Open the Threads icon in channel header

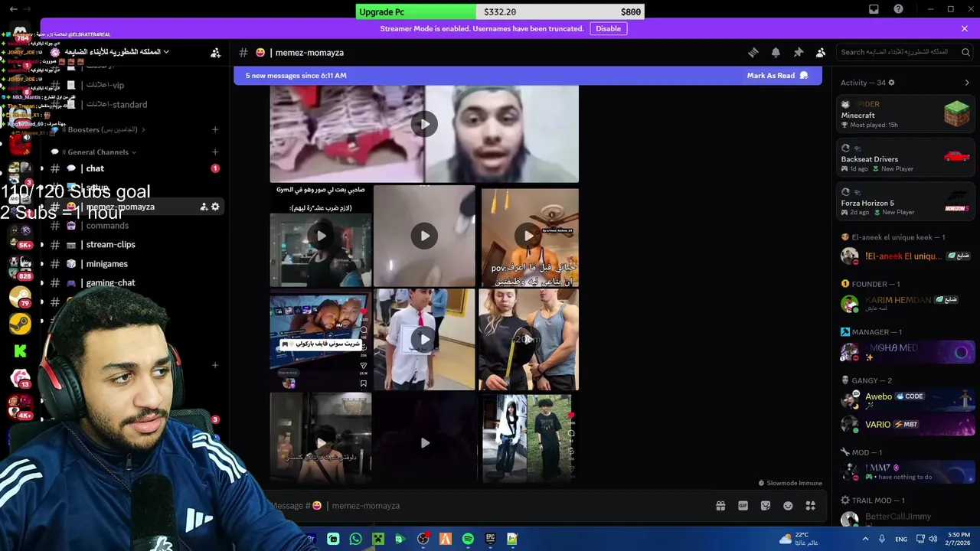(753, 52)
